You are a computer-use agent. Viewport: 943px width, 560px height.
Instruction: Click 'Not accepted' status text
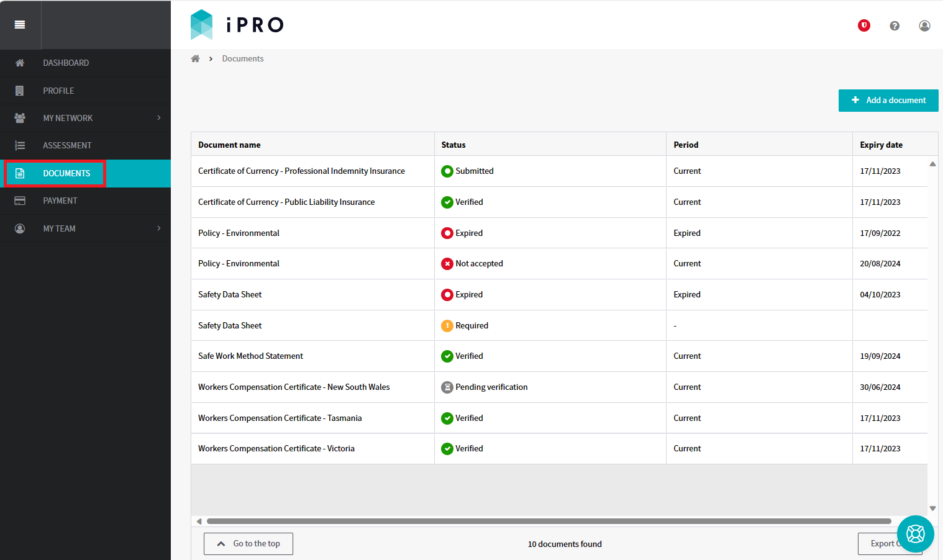[x=479, y=263]
